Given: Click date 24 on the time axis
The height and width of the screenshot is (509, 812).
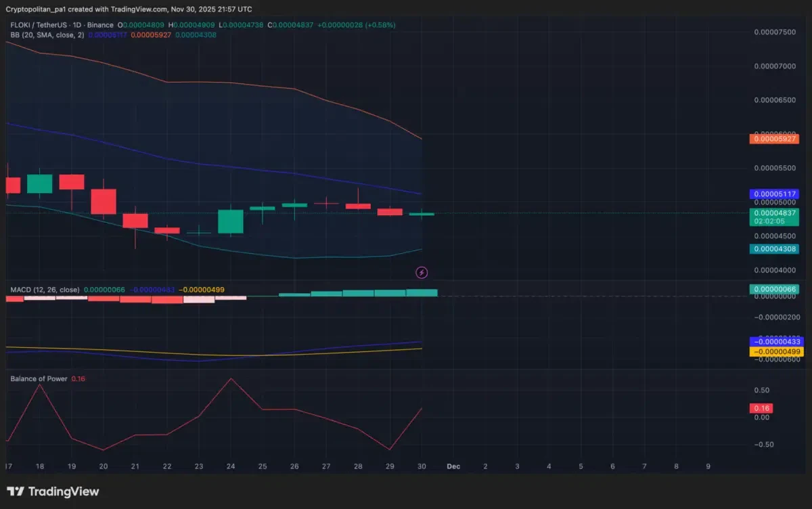Looking at the screenshot, I should [x=230, y=466].
